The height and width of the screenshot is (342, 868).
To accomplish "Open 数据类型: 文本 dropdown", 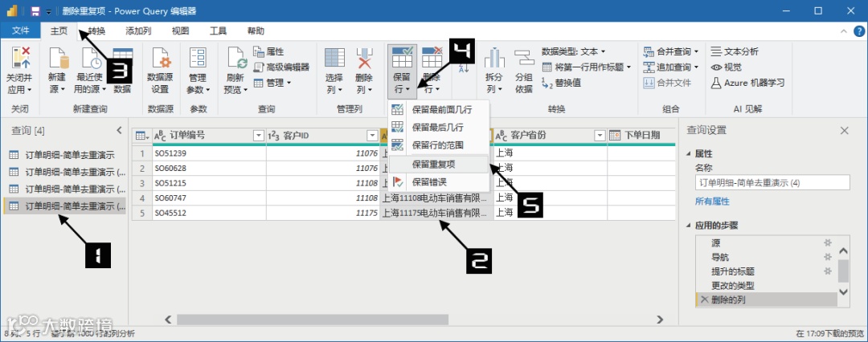I will coord(574,52).
